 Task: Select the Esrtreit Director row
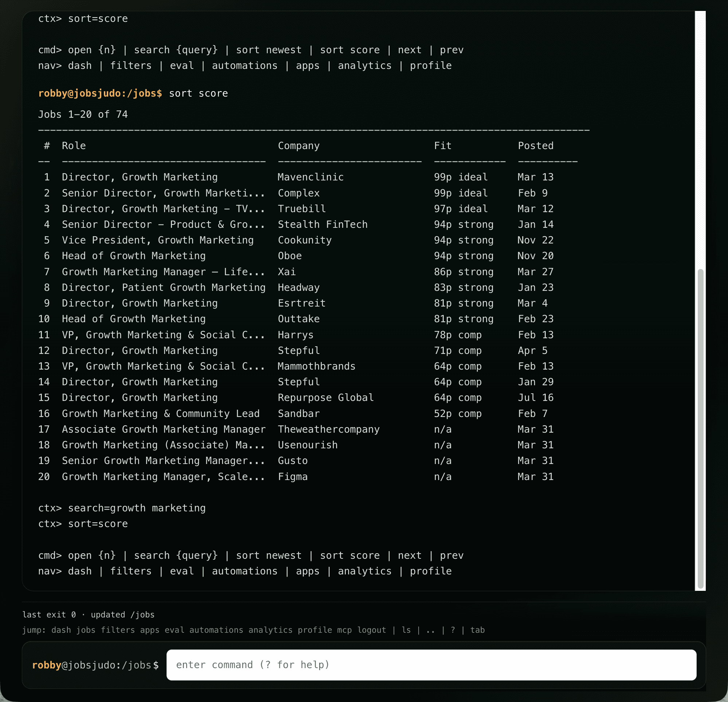pyautogui.click(x=295, y=303)
